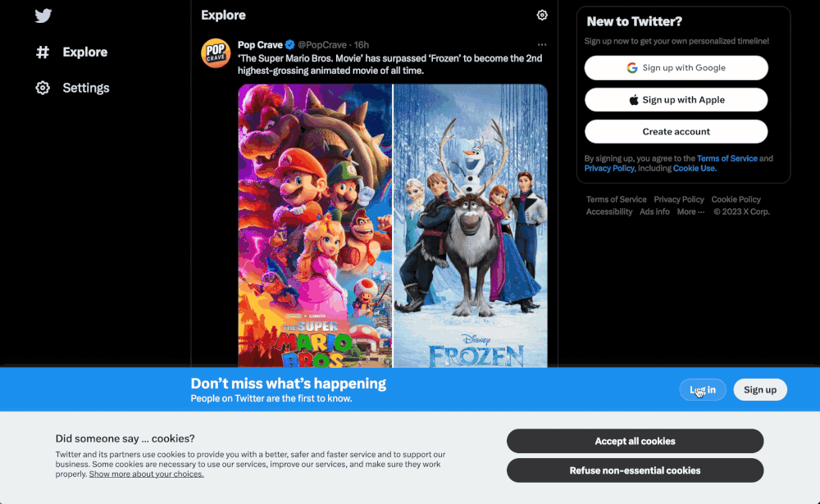Open Explore via the hashtag icon
This screenshot has width=820, height=504.
tap(43, 52)
